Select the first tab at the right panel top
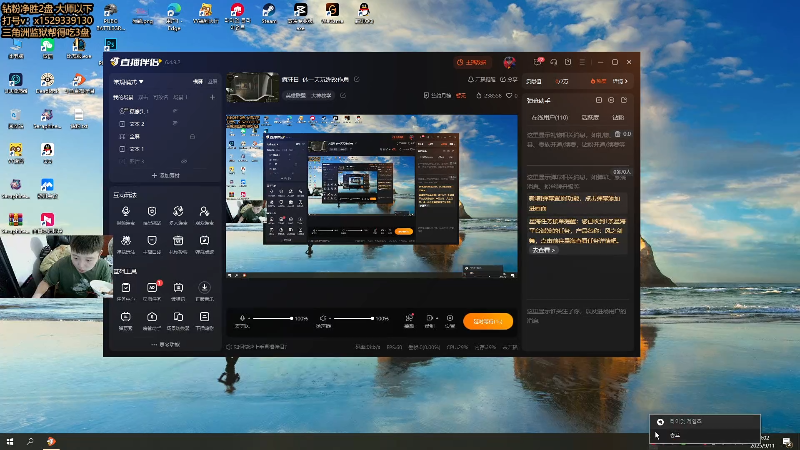 click(x=534, y=81)
